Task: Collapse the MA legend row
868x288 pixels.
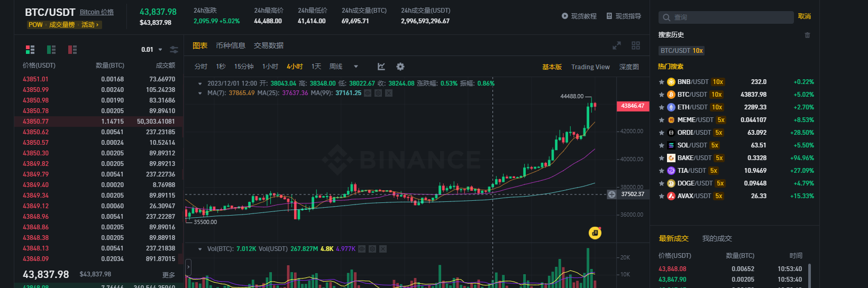Action: [x=200, y=93]
